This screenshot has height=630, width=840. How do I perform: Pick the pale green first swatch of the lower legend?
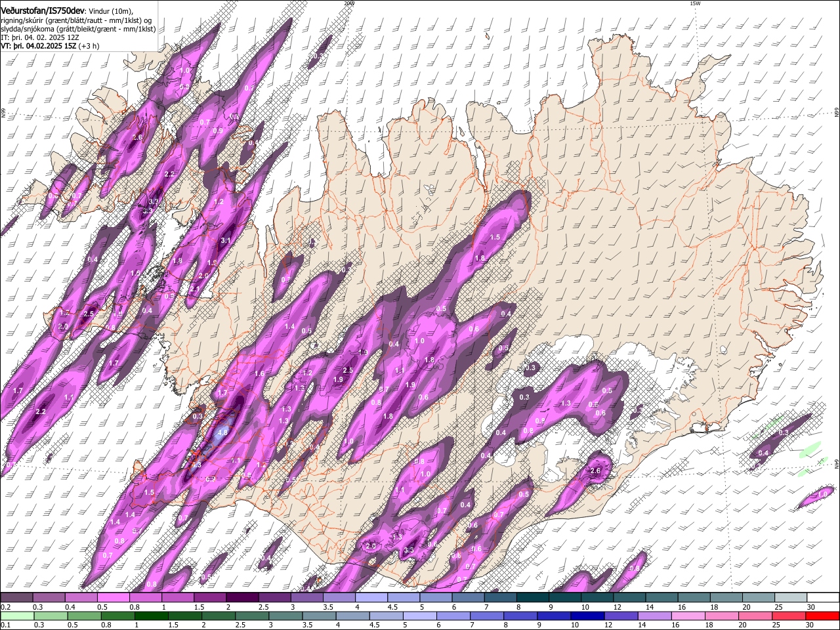(16, 616)
